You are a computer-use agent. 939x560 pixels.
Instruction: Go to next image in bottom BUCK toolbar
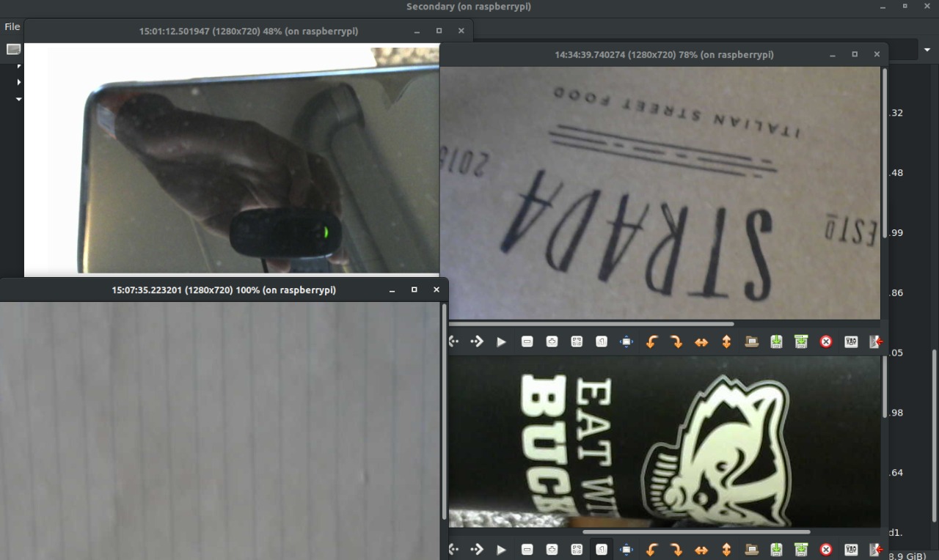[x=477, y=549]
